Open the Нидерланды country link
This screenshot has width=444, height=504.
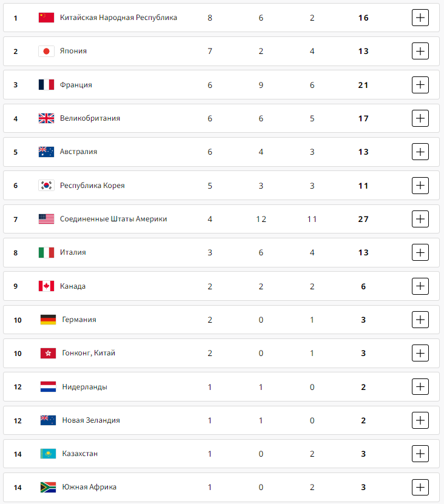[84, 387]
